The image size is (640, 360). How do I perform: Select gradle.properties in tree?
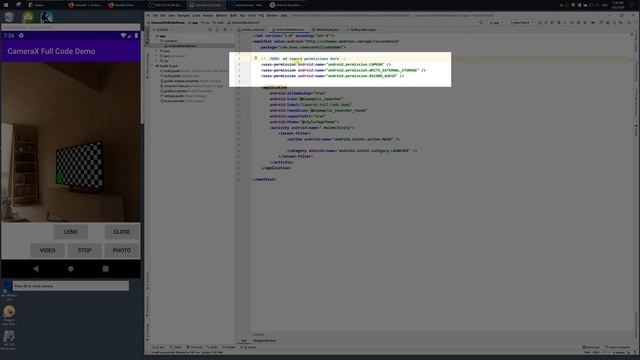[x=187, y=91]
